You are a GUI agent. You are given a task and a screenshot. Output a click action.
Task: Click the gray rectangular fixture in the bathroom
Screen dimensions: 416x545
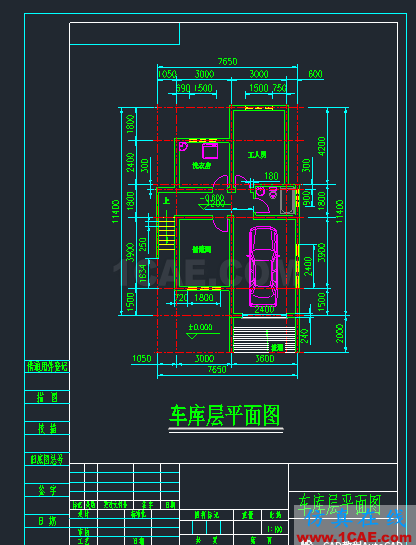coord(289,201)
